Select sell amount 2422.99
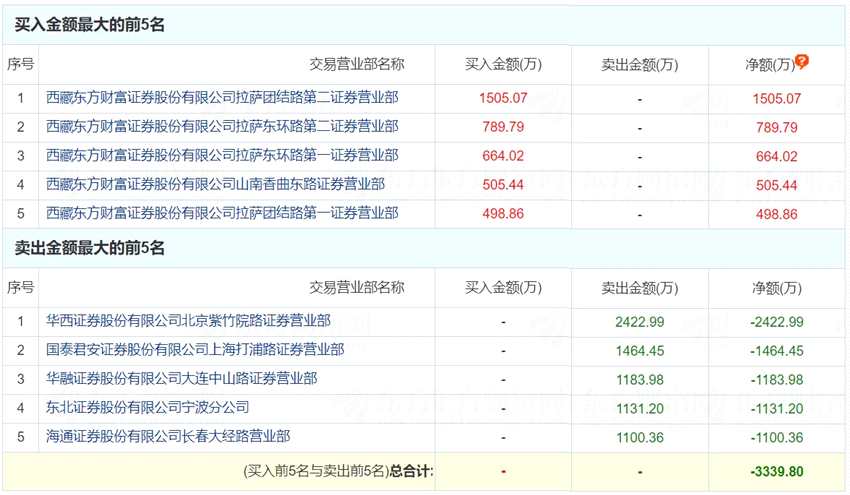850x495 pixels. (x=640, y=322)
